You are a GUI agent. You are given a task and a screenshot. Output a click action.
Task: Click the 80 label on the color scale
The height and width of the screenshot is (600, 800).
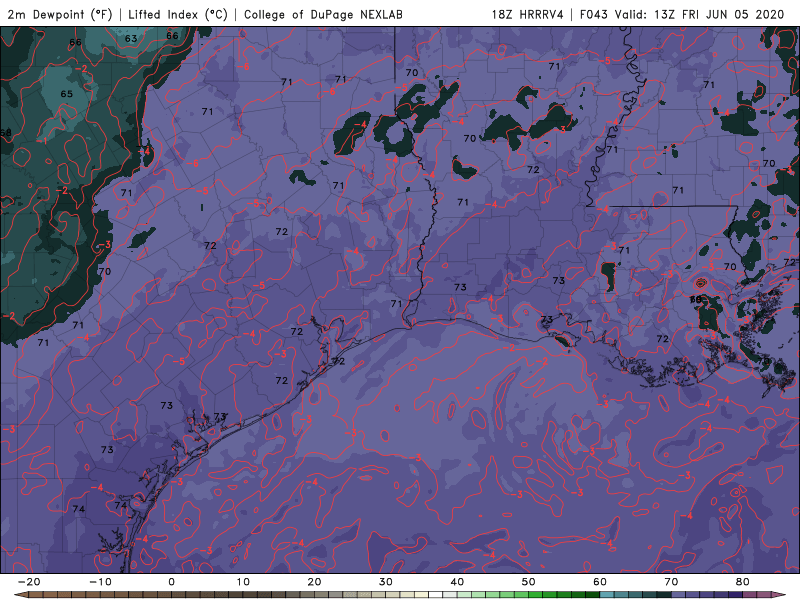click(x=743, y=582)
